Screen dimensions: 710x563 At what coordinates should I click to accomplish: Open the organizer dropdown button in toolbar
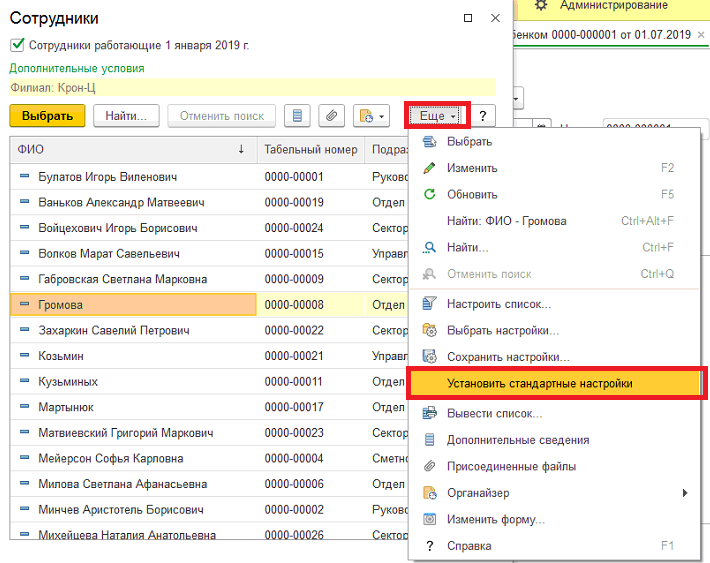coord(371,116)
